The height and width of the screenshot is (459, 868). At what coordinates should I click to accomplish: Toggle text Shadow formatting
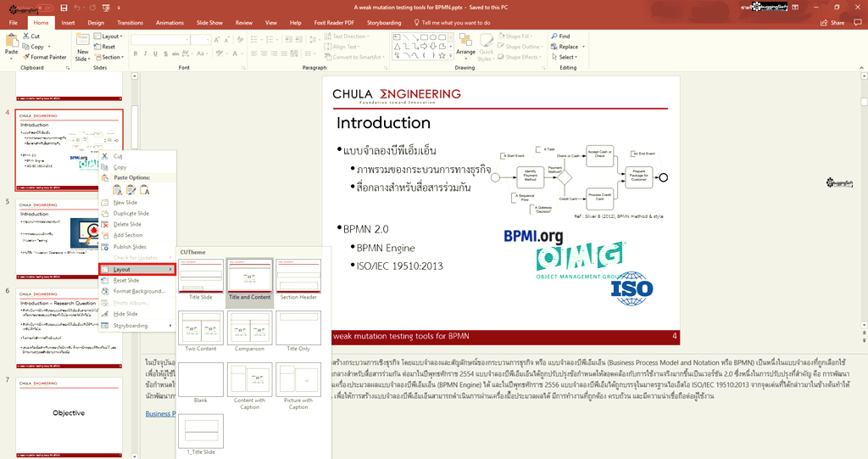pyautogui.click(x=165, y=53)
